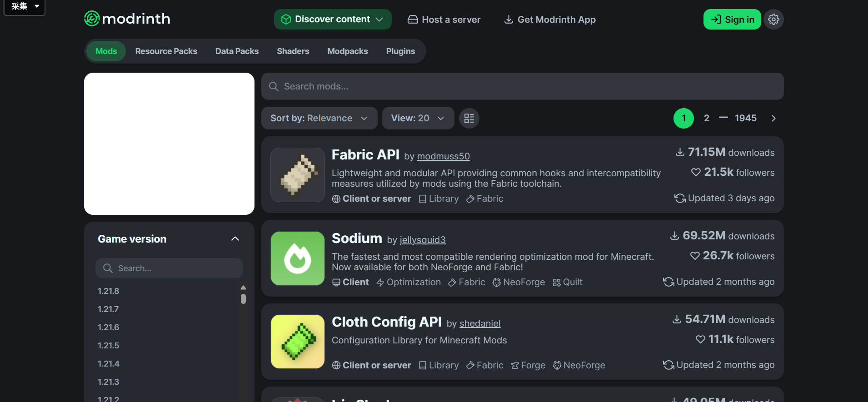Click the game version list scrollbar thumb
The height and width of the screenshot is (402, 868).
click(x=243, y=299)
